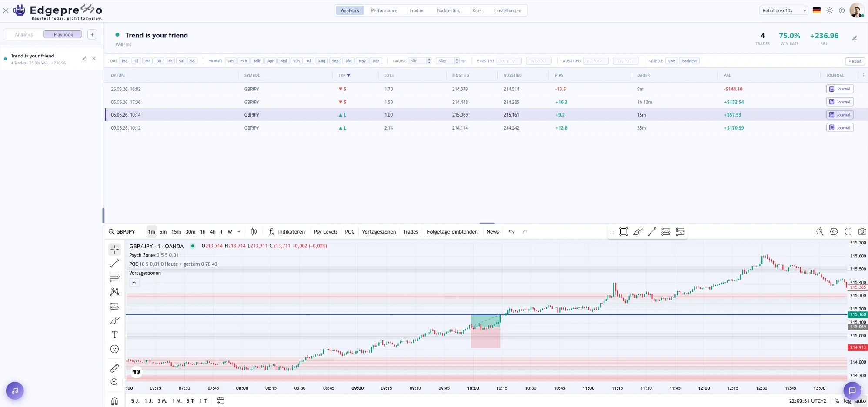
Task: Select the 09.06.26, 10:12 trade row
Action: tap(486, 128)
